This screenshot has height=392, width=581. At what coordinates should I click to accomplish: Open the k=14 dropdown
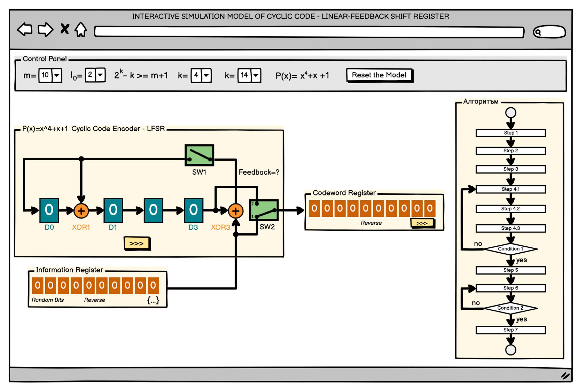(256, 75)
